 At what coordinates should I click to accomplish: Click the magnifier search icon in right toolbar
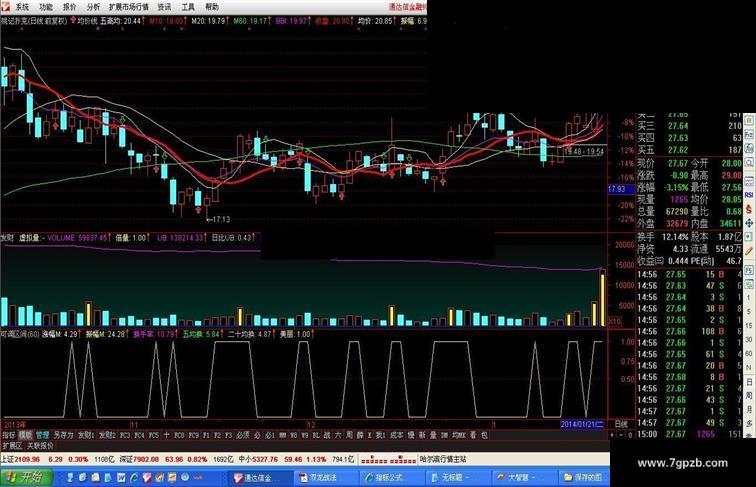(749, 163)
